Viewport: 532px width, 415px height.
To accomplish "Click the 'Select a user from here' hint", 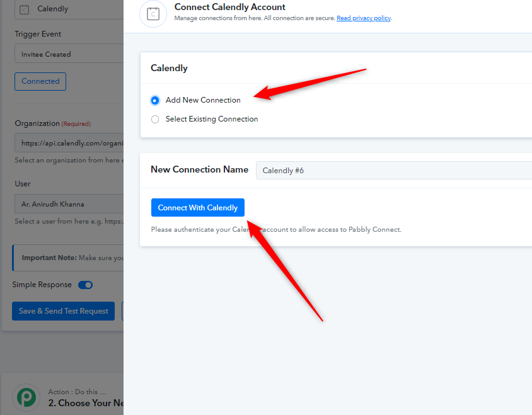I will coord(69,221).
